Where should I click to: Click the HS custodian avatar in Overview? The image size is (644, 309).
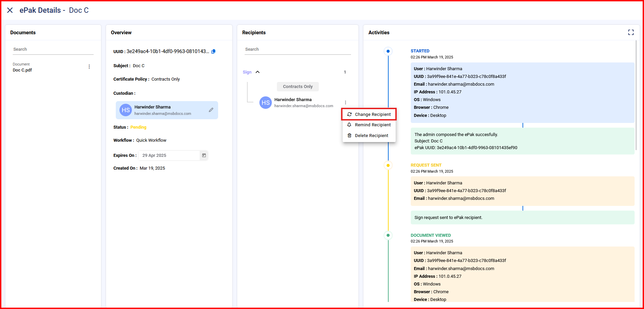[x=126, y=110]
